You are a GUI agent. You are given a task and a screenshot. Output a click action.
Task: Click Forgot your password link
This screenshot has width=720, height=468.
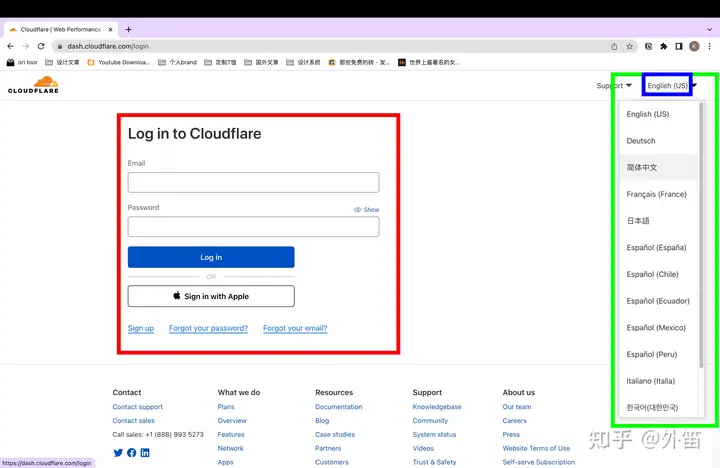pos(208,328)
